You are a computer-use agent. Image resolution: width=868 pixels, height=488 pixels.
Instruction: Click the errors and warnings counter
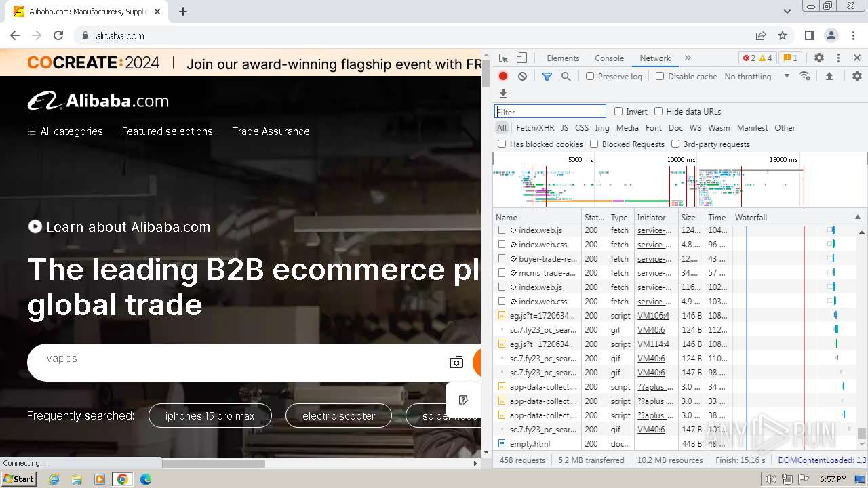(757, 58)
